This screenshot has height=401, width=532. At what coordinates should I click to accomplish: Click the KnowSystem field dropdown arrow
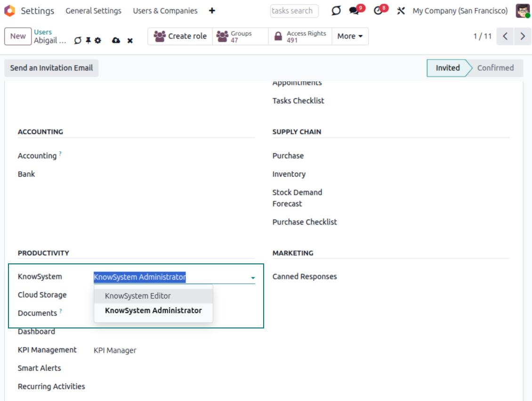click(x=253, y=278)
